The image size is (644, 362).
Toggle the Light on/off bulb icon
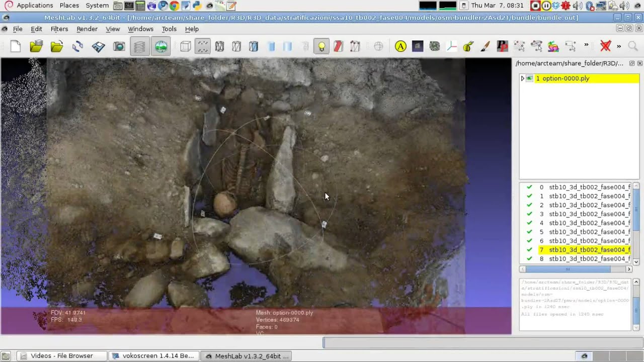point(321,47)
